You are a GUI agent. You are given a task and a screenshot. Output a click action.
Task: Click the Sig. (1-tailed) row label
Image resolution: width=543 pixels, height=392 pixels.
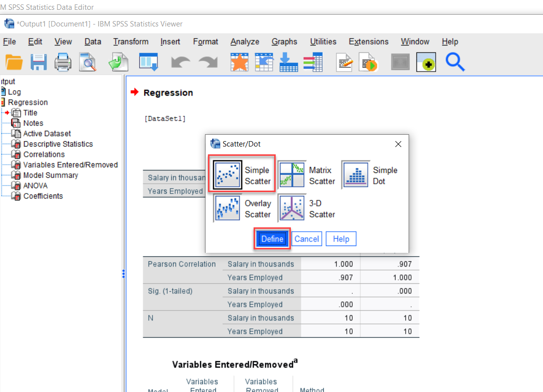coord(170,291)
